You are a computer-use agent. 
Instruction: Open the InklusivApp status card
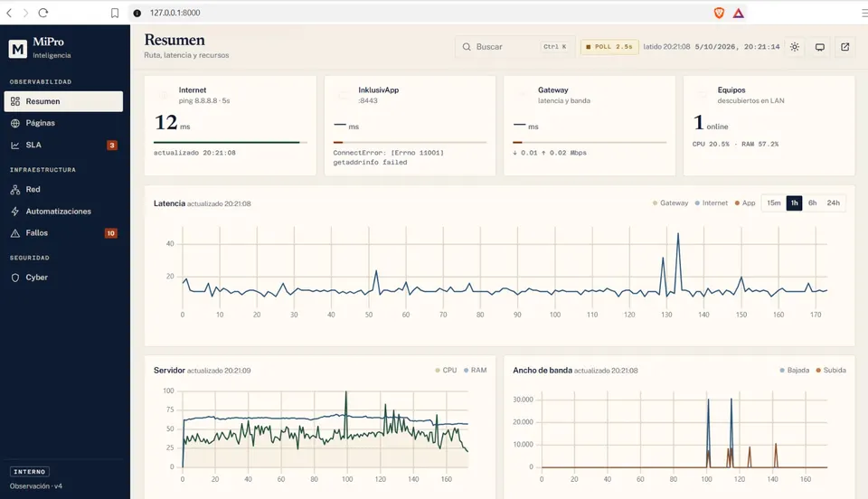coord(410,126)
